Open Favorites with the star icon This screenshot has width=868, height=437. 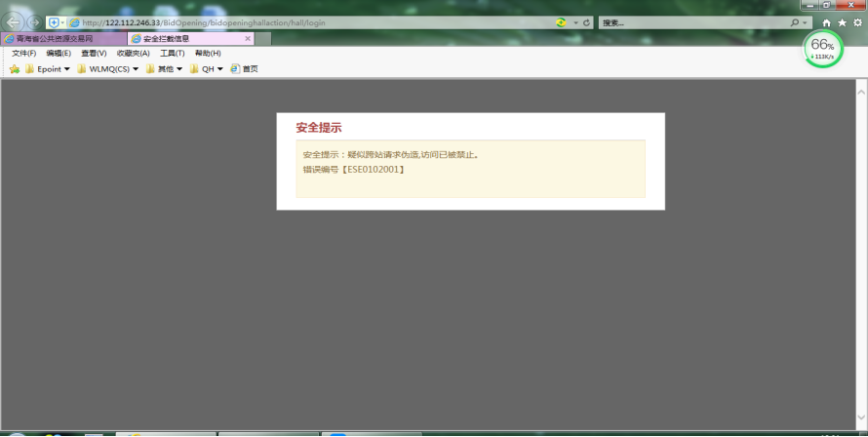[842, 22]
